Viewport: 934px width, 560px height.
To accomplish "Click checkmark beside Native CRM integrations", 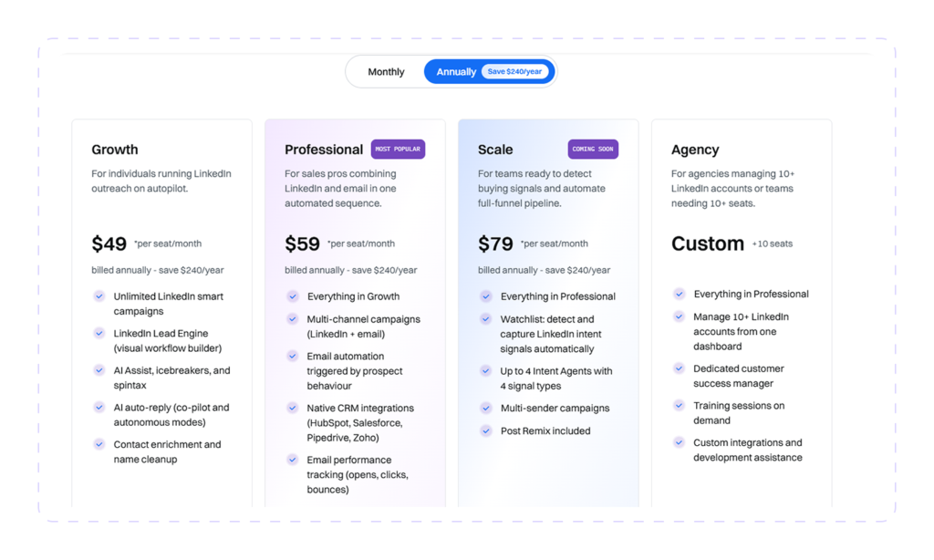I will tap(293, 408).
